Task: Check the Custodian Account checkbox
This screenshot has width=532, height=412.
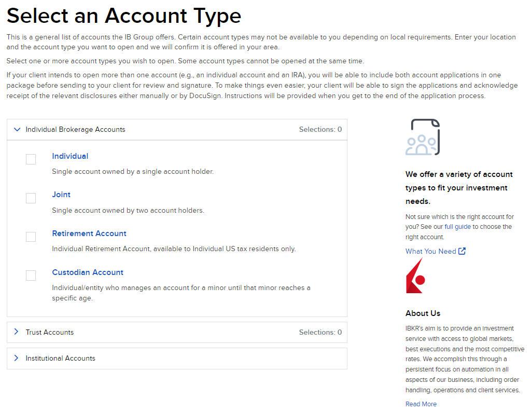Action: 31,276
